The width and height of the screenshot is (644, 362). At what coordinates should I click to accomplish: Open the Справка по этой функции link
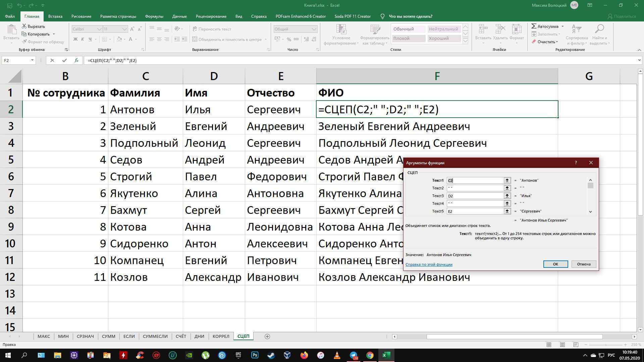428,264
